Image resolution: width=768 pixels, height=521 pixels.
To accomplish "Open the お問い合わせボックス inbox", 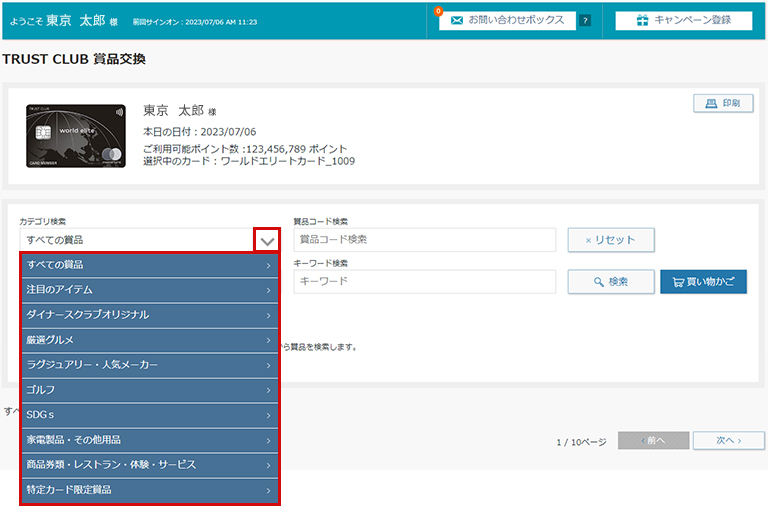I will [507, 20].
